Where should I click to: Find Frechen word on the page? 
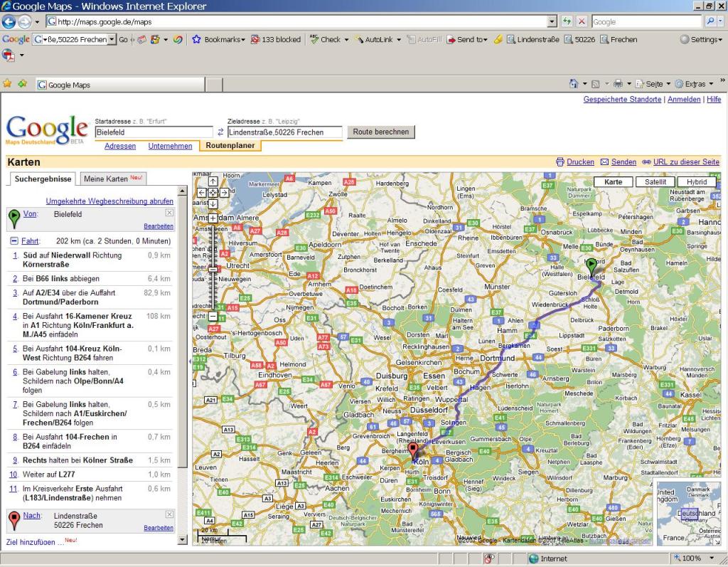[619, 40]
